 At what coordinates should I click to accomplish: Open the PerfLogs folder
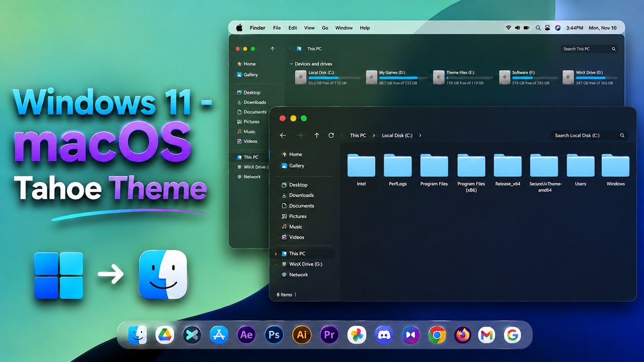[397, 170]
